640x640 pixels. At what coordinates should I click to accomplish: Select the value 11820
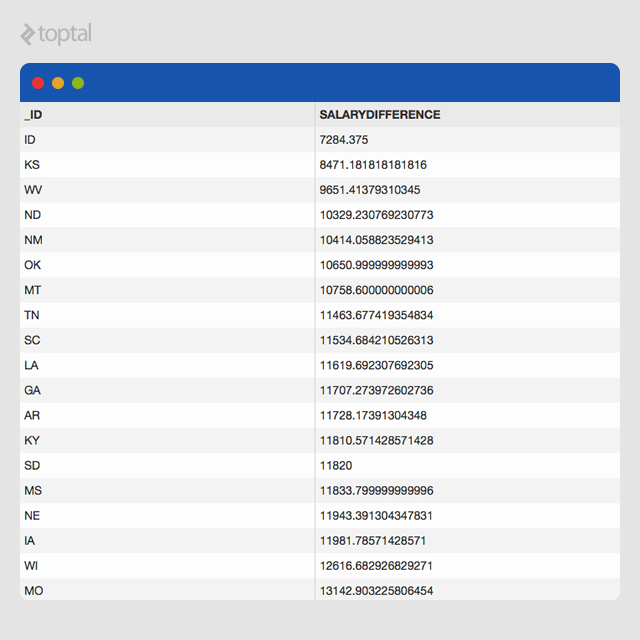[336, 466]
